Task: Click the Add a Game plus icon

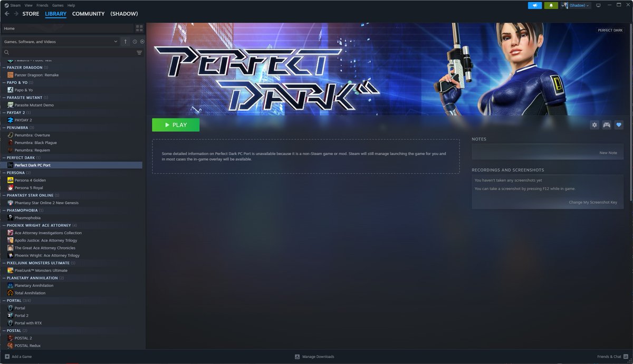Action: 7,357
